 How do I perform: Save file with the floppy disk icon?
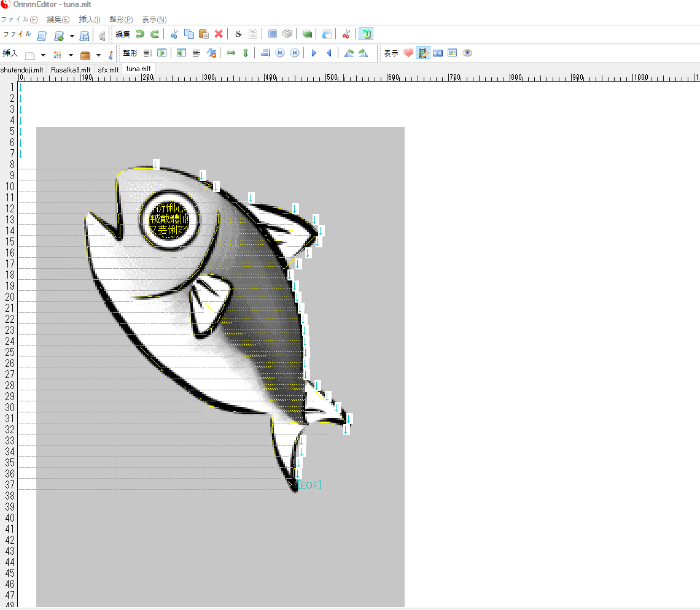tap(85, 36)
